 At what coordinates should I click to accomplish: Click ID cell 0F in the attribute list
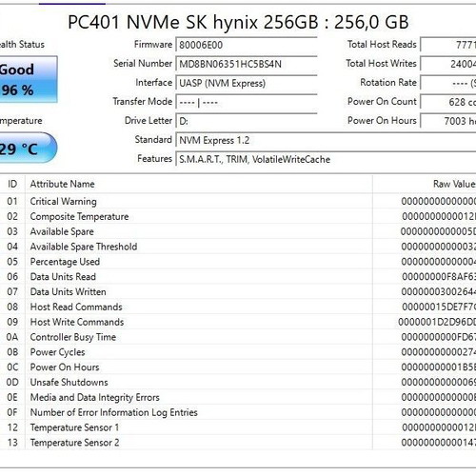pos(12,412)
